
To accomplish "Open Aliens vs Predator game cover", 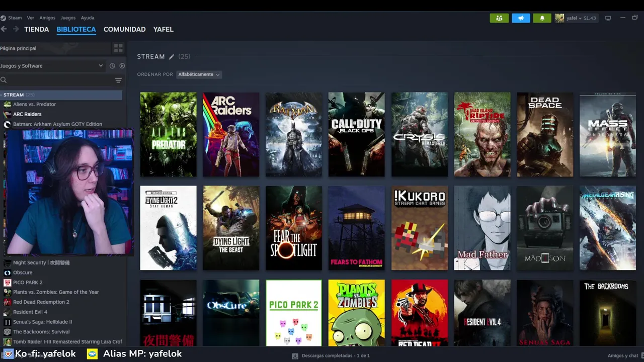I will point(168,134).
